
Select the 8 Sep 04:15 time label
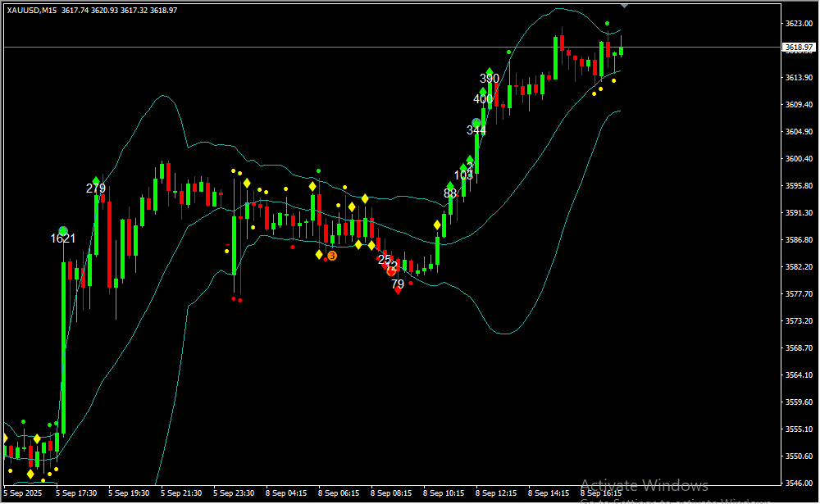(x=286, y=493)
